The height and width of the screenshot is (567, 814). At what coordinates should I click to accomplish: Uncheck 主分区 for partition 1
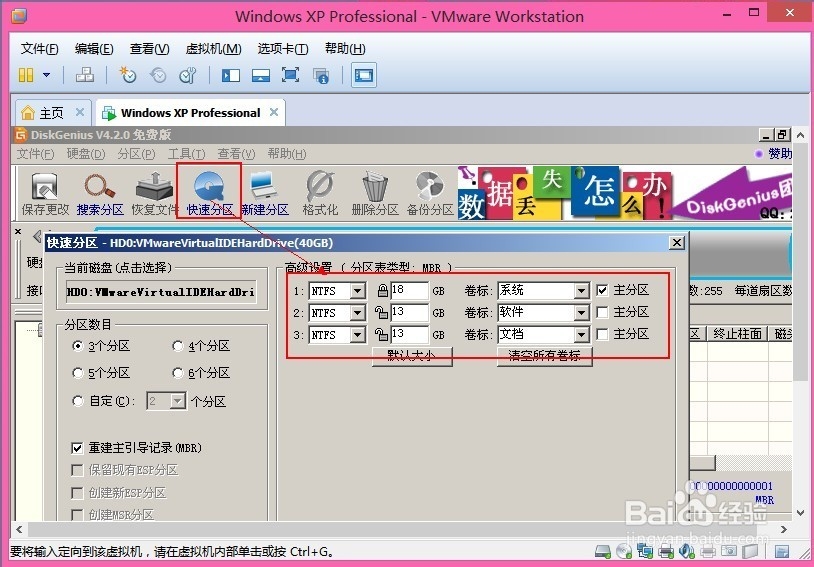[x=602, y=290]
